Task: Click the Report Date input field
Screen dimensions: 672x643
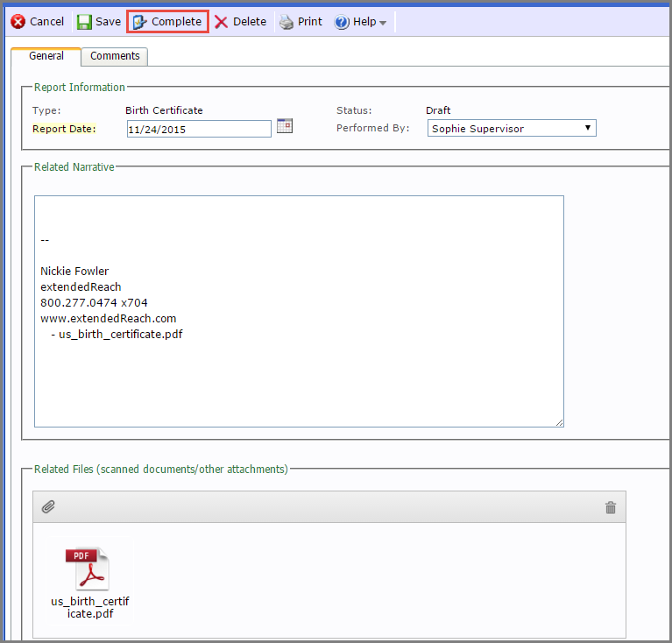Action: click(199, 129)
